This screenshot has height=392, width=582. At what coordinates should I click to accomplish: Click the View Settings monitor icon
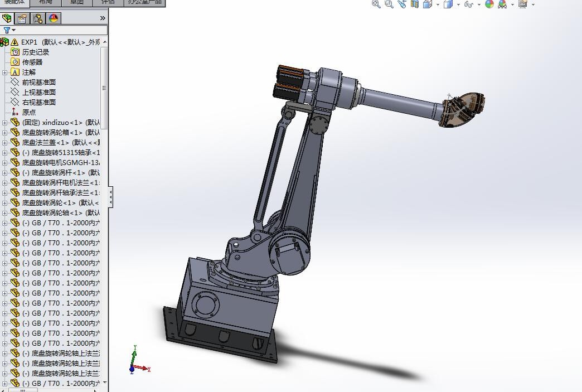click(523, 4)
